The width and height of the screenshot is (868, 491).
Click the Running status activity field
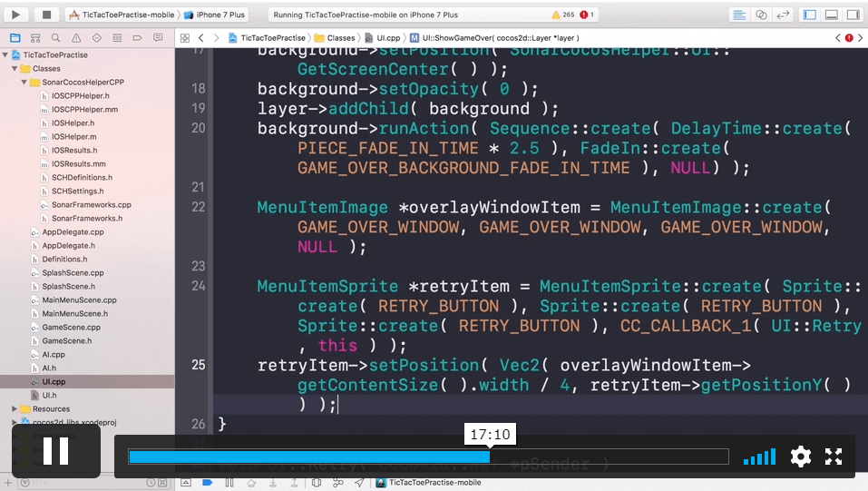(434, 15)
